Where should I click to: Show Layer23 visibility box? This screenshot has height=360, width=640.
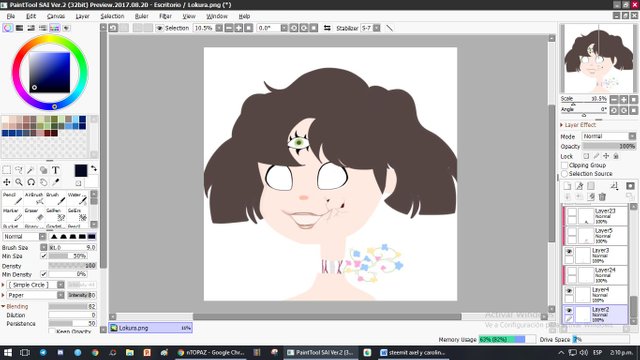pos(572,212)
